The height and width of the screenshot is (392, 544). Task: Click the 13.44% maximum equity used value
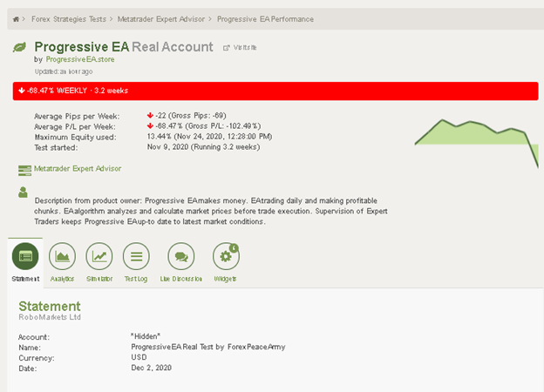[209, 137]
